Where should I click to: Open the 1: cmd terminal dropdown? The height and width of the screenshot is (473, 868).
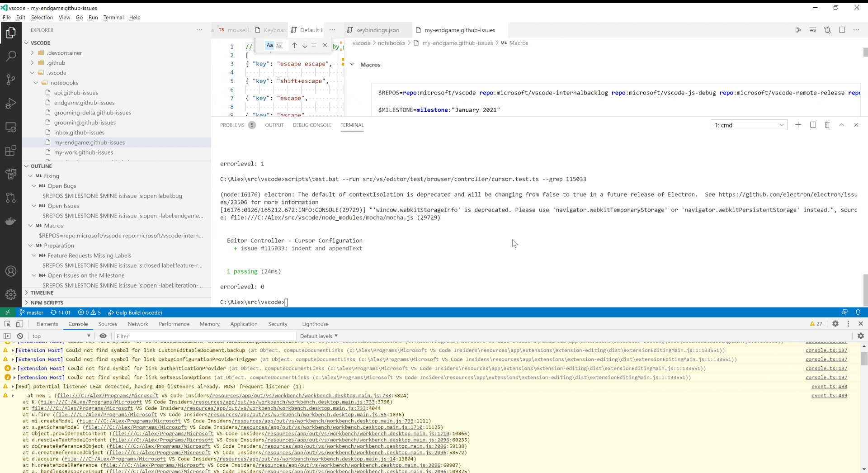point(748,125)
